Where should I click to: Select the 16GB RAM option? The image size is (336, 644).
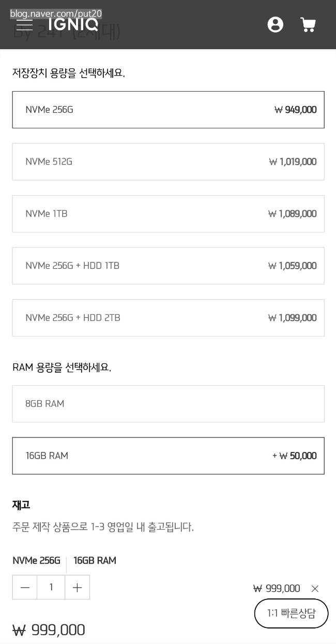(168, 456)
